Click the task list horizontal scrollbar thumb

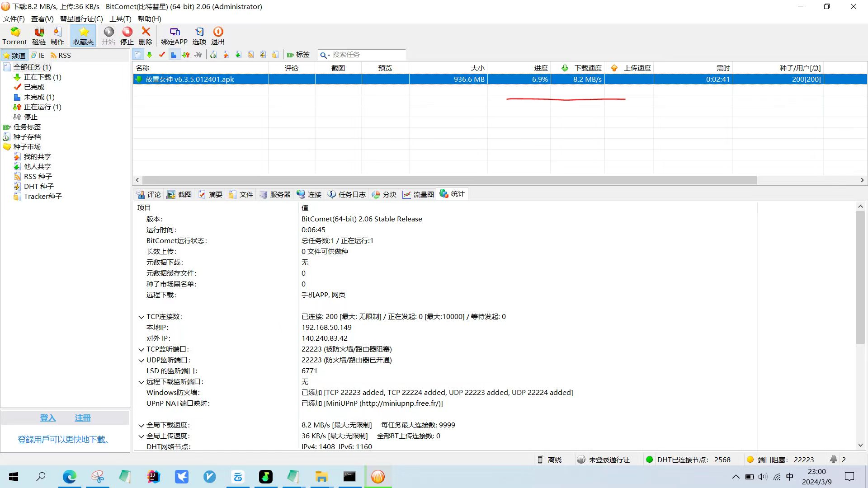click(x=449, y=180)
